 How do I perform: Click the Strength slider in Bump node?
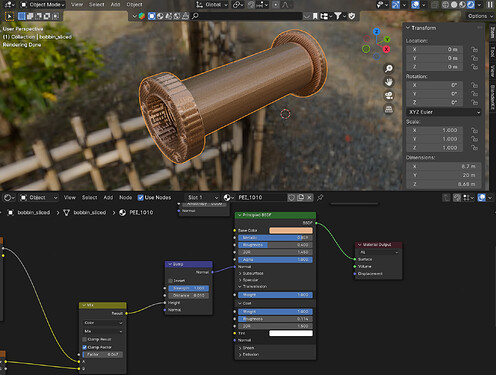(189, 288)
